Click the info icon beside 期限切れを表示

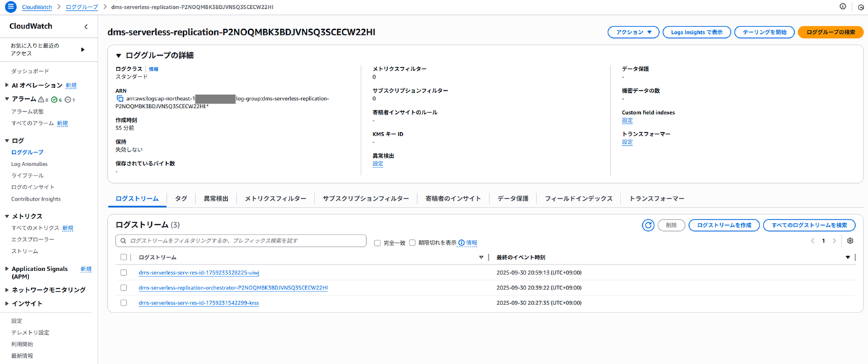tap(461, 243)
